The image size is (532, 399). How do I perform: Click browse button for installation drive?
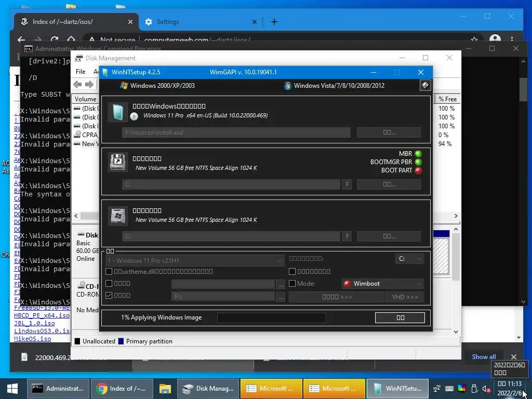389,236
